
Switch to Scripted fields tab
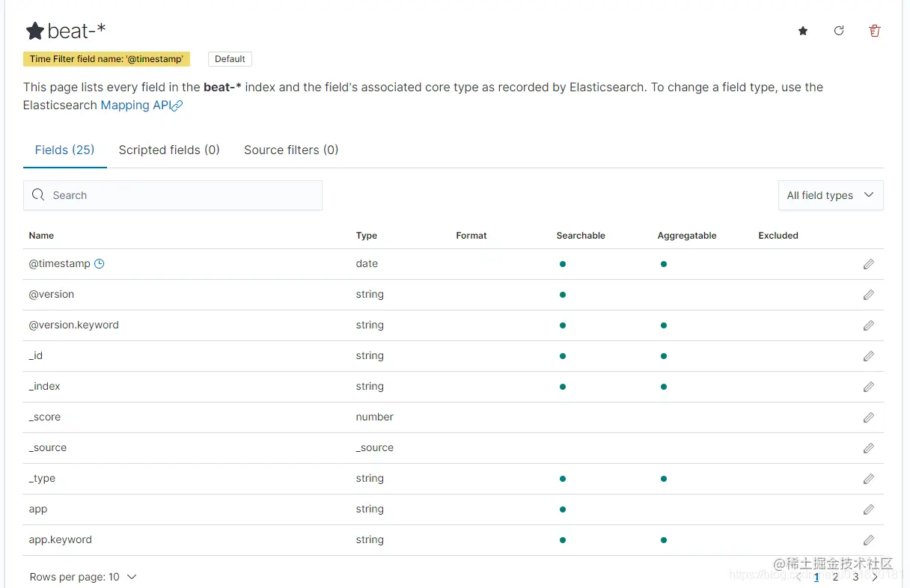(169, 150)
